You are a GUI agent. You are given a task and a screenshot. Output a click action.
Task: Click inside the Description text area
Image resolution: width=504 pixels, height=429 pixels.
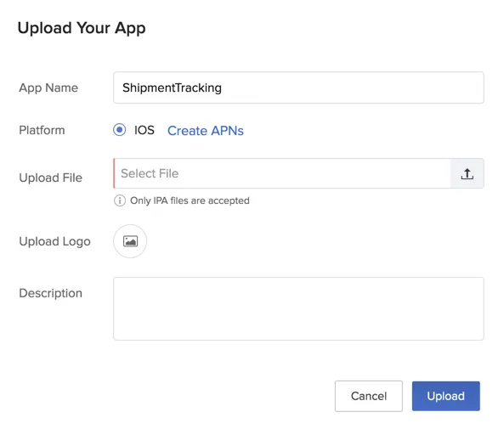point(298,308)
